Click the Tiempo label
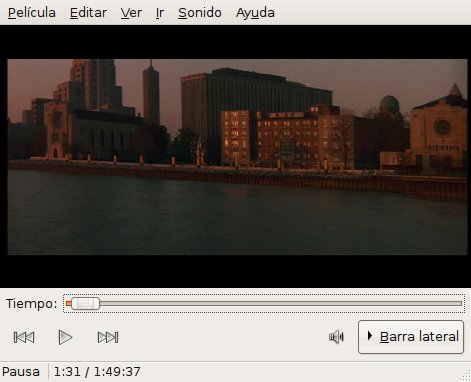The width and height of the screenshot is (471, 382). (32, 304)
